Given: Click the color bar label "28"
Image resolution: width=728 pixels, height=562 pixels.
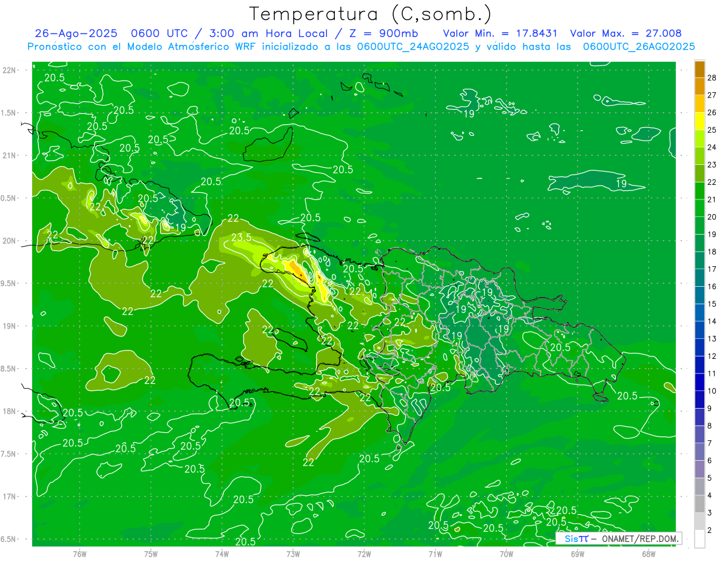Looking at the screenshot, I should 712,78.
